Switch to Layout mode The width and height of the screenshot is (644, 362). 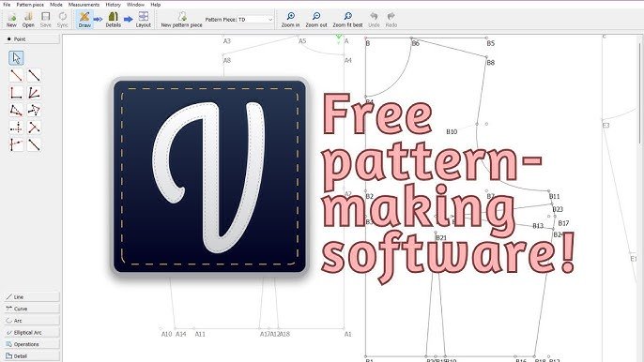click(144, 20)
